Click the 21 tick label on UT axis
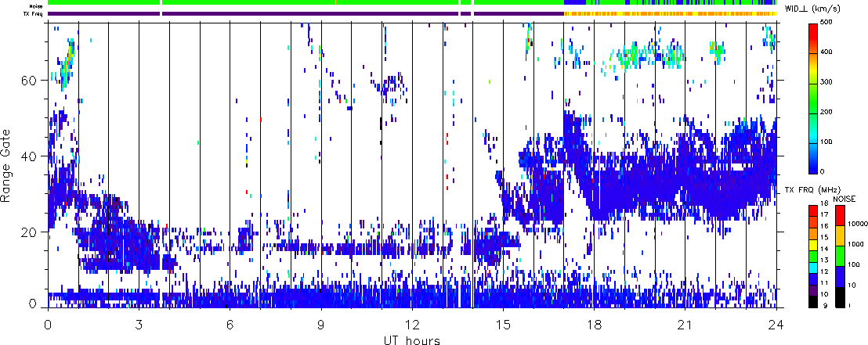 (685, 322)
